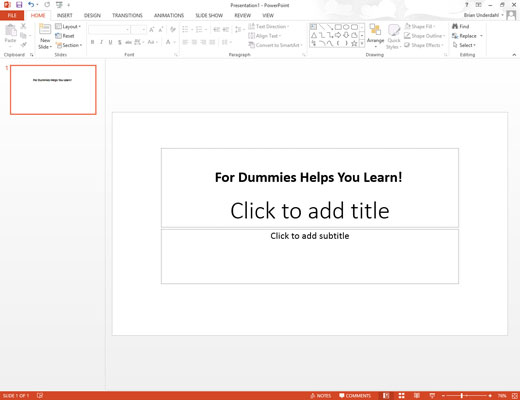Click the zoom out minus button

click(x=443, y=396)
